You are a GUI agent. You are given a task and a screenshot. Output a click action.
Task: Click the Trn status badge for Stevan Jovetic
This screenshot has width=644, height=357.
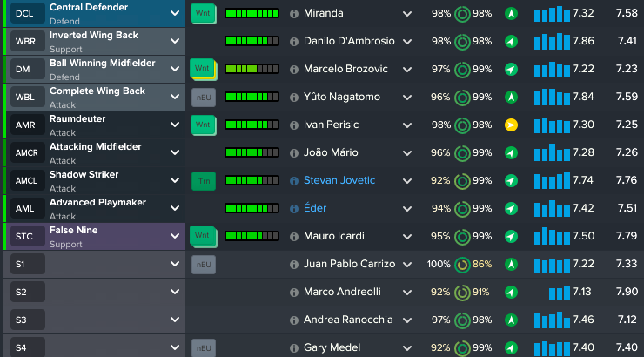coord(203,181)
